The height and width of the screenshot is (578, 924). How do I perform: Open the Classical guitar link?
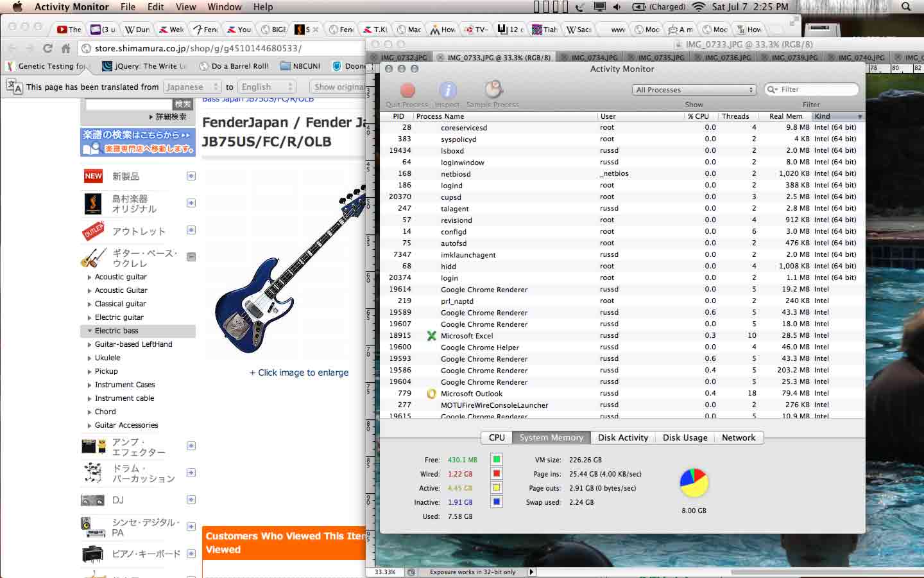tap(121, 304)
